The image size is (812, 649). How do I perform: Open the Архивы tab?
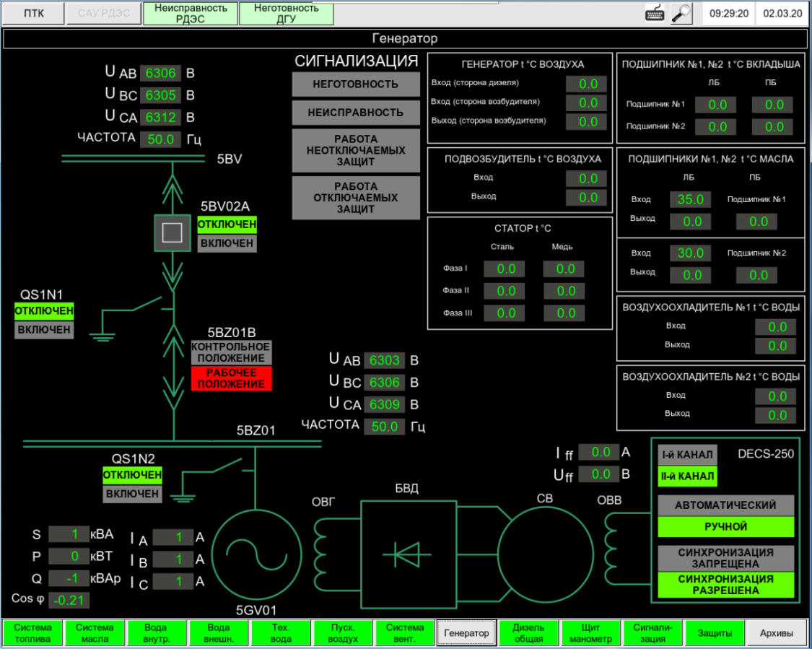click(777, 633)
